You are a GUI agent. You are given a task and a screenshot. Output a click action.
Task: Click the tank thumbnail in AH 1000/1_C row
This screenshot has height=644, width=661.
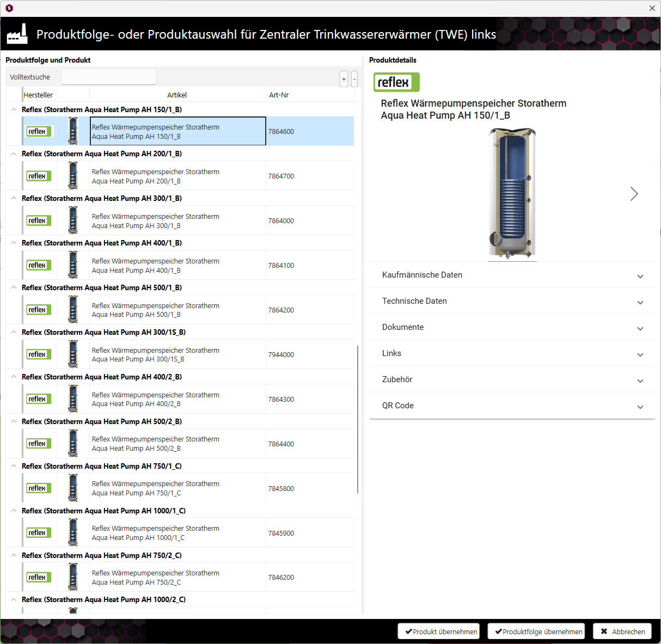[x=73, y=533]
